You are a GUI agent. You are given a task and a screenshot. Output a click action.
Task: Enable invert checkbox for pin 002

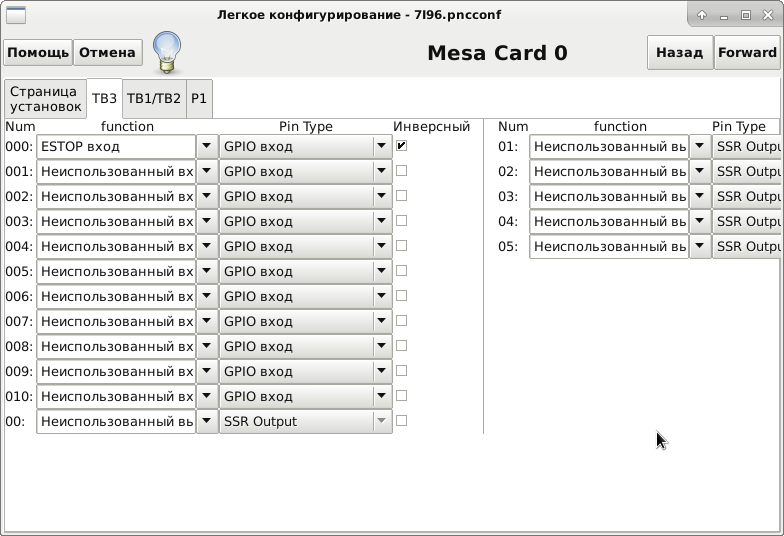coord(401,196)
